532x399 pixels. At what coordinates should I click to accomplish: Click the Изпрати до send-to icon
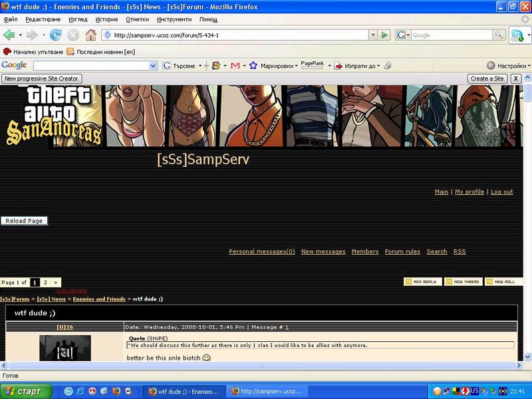tap(338, 65)
